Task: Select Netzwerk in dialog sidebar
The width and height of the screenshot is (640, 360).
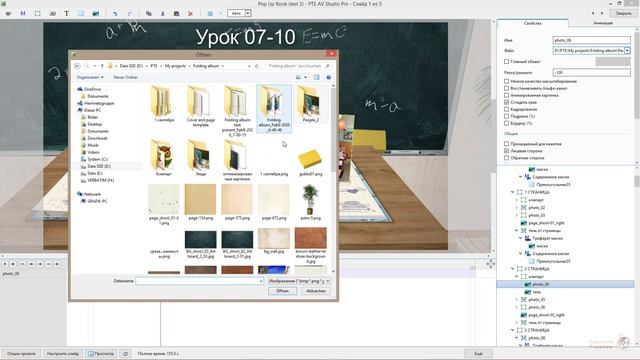Action: pyautogui.click(x=92, y=194)
